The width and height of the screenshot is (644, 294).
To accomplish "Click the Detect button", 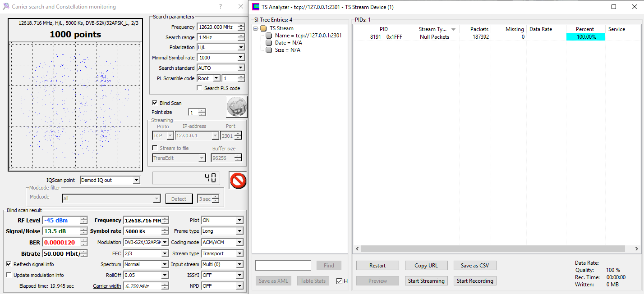I will [x=179, y=199].
